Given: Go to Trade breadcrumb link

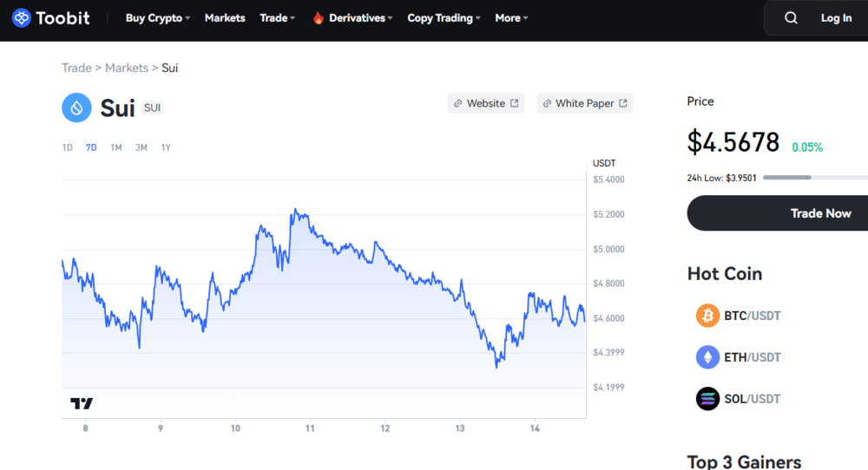Looking at the screenshot, I should (76, 68).
